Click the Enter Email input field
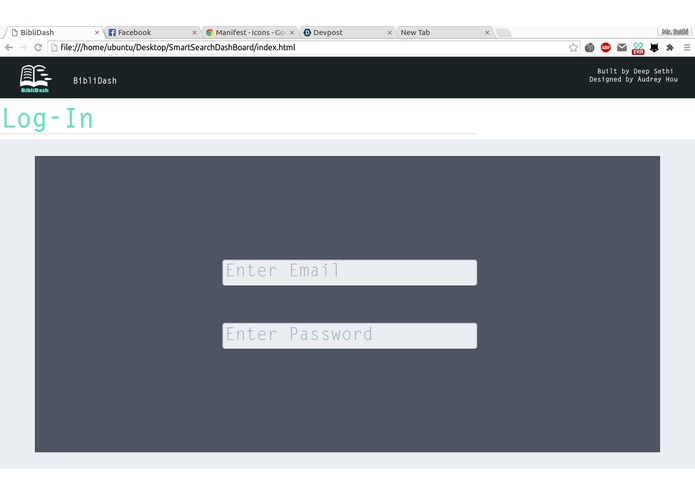This screenshot has width=695, height=494. [349, 272]
